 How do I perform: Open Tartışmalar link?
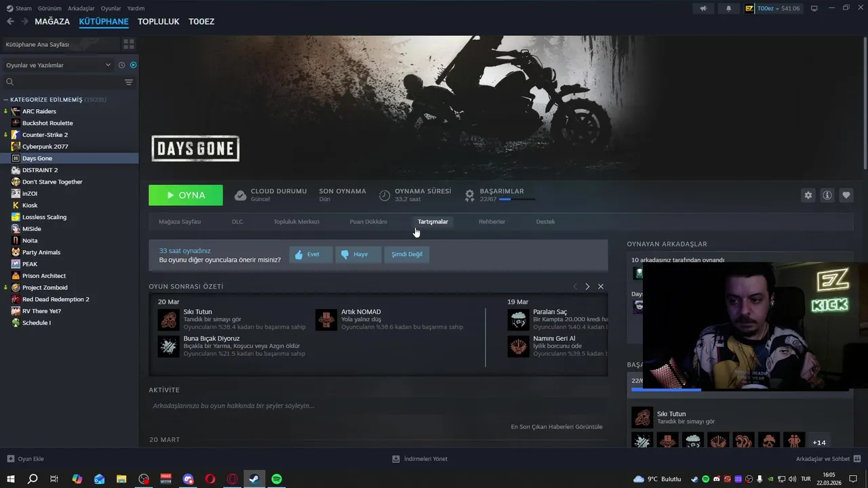[433, 222]
